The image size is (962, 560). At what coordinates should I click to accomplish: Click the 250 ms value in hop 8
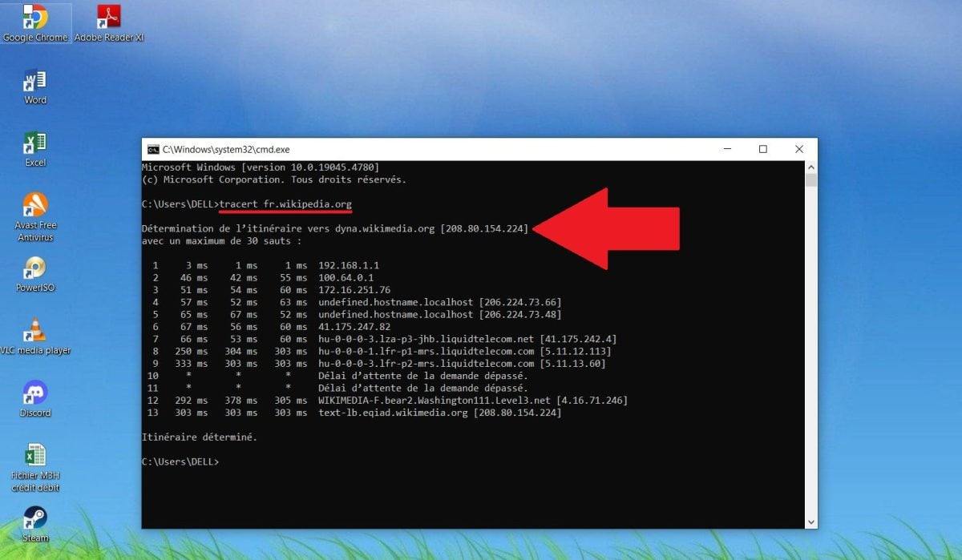[191, 352]
